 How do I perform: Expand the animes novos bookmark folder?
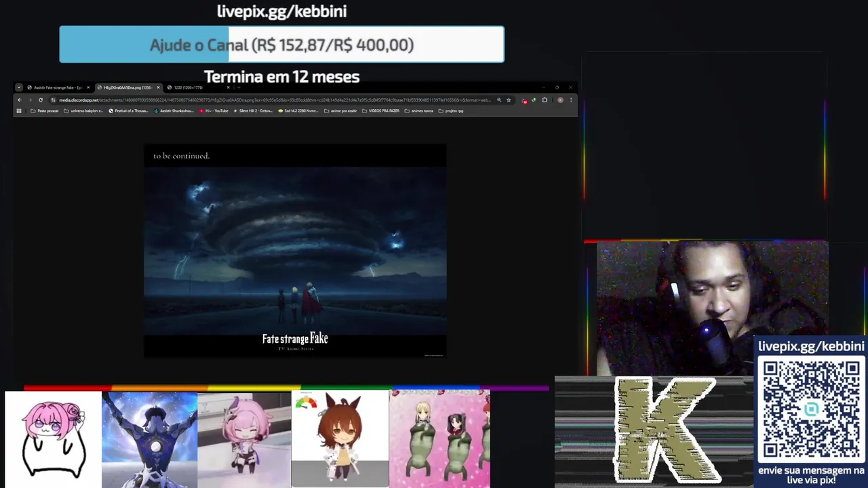pyautogui.click(x=419, y=110)
